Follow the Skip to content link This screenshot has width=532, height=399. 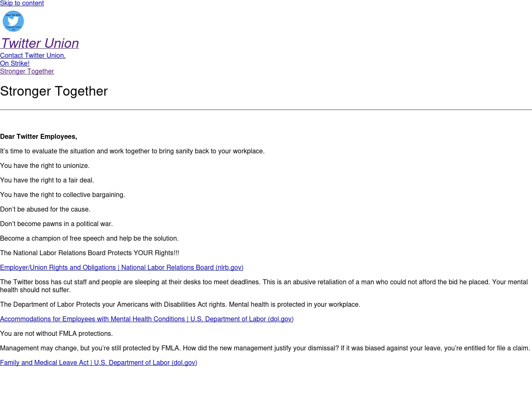tap(22, 3)
